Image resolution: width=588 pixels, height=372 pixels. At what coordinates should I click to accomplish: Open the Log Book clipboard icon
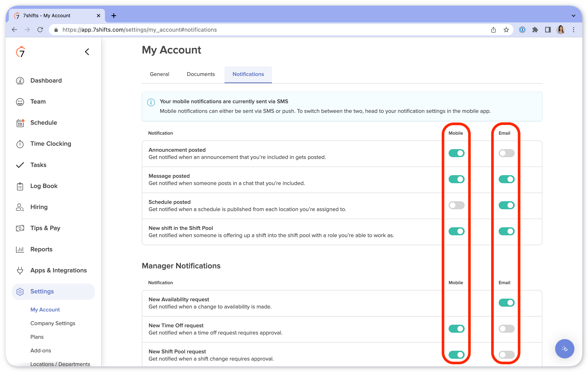pos(20,186)
